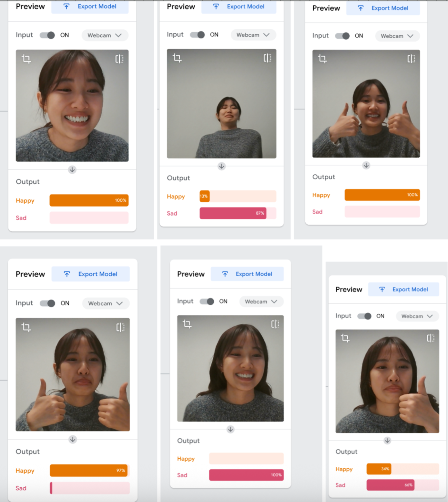Click Export Model in the 97% Happy panel
The height and width of the screenshot is (502, 448).
pyautogui.click(x=91, y=274)
